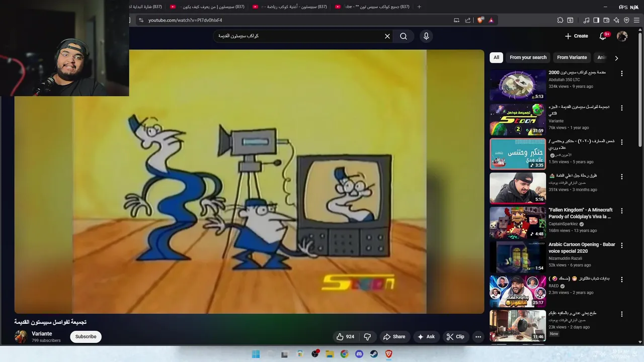Click the Create button
Screen dimensions: 644x362
[x=576, y=36]
